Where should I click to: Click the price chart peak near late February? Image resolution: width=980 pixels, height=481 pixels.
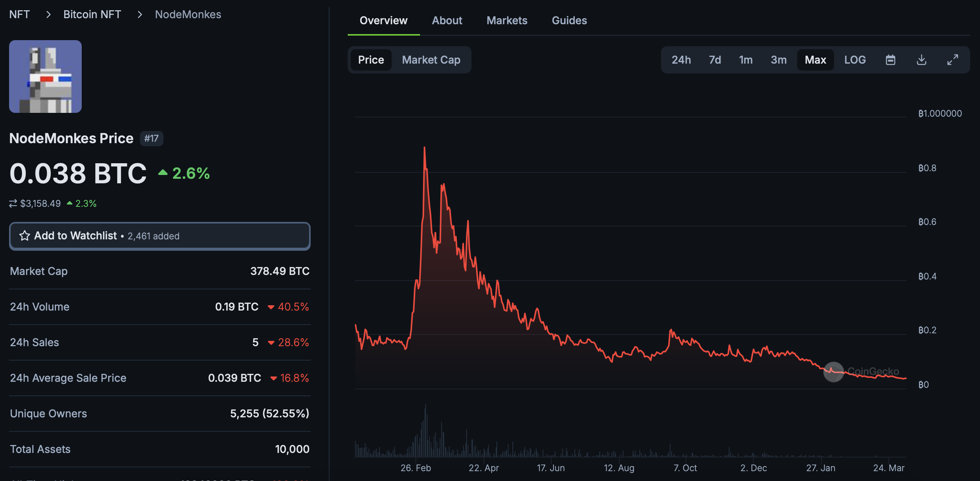(424, 147)
